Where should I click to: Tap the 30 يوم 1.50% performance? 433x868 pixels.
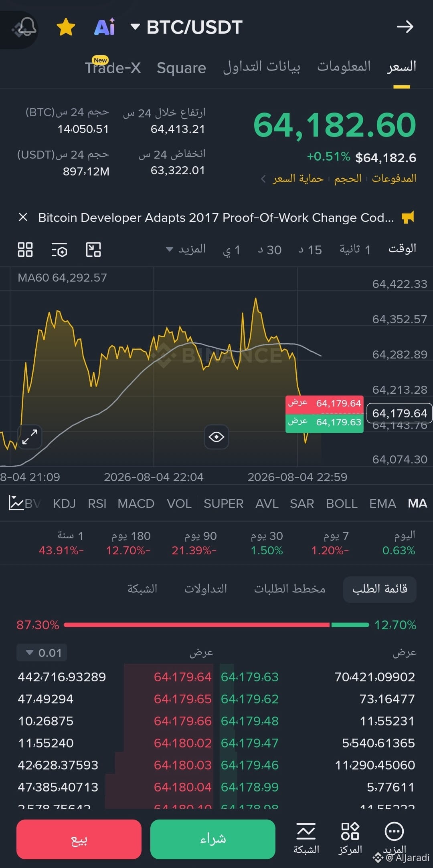pyautogui.click(x=267, y=543)
